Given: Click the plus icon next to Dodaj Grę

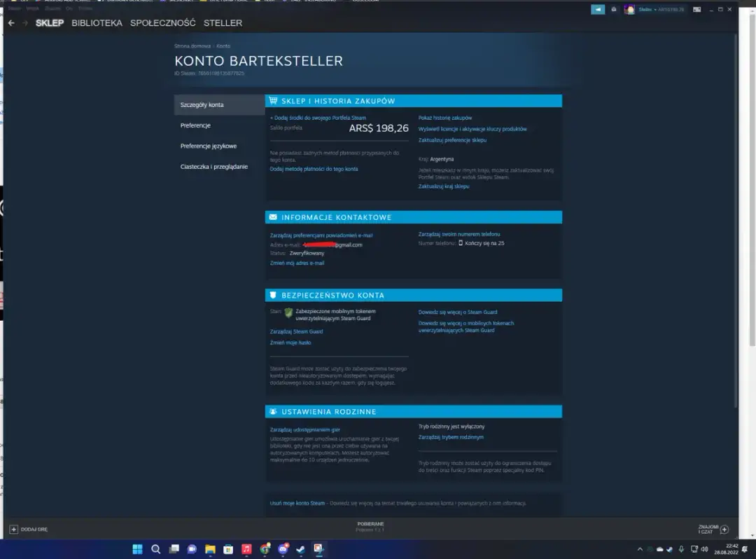Looking at the screenshot, I should pyautogui.click(x=15, y=529).
